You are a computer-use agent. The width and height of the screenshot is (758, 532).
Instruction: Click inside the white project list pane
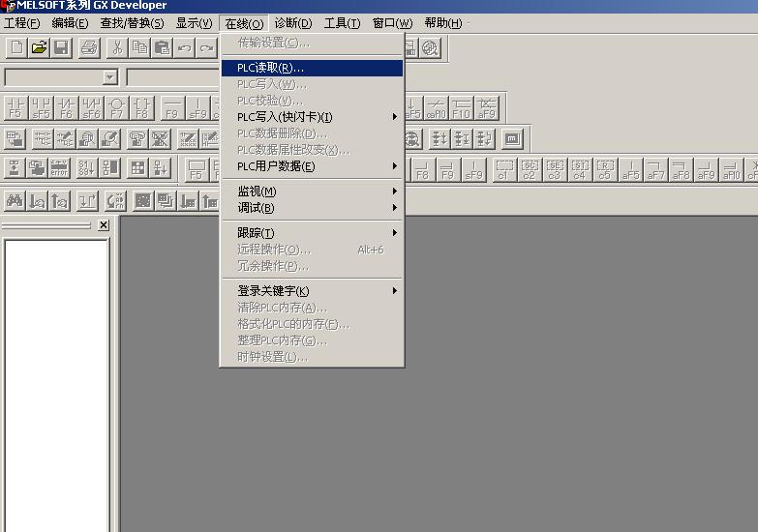(x=56, y=386)
